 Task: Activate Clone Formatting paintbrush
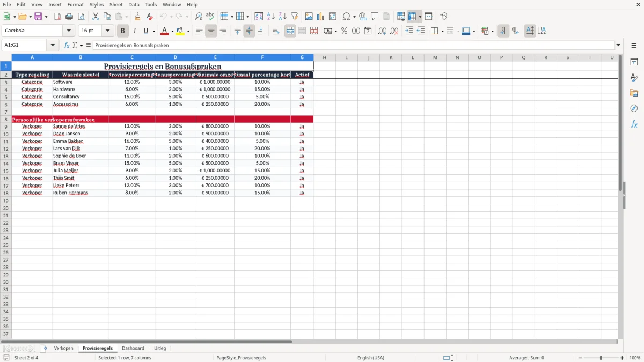tap(137, 17)
